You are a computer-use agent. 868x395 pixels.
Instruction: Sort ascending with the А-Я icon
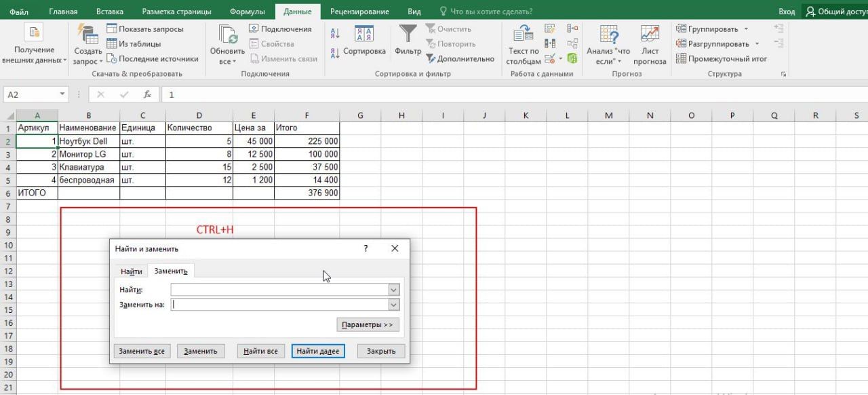click(x=336, y=33)
